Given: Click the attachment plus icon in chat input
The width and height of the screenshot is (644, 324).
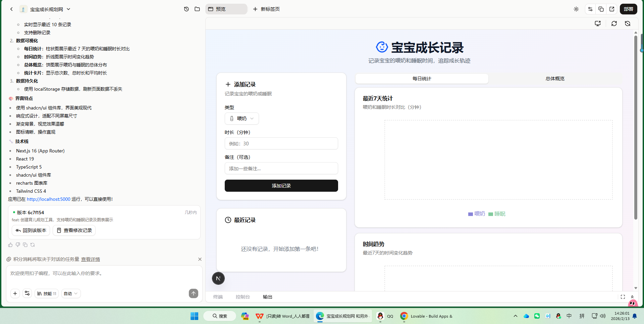Looking at the screenshot, I should [15, 293].
